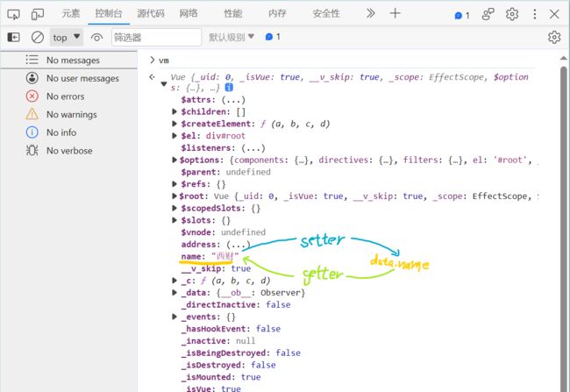Toggle live expression eye icon
This screenshot has height=392, width=570.
96,37
